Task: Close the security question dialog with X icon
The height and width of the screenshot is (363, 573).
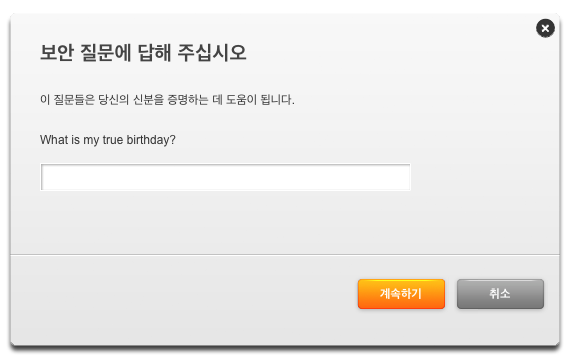Action: point(545,28)
